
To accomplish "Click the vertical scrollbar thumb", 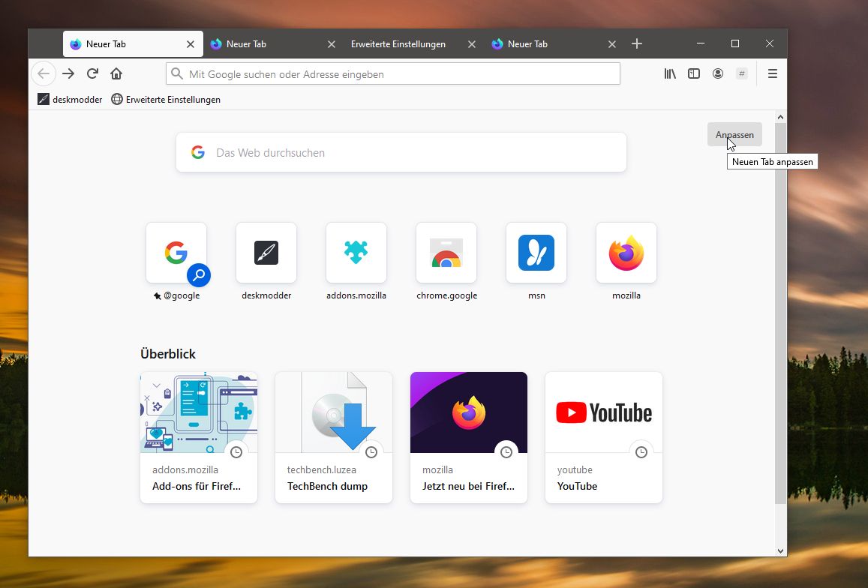I will pos(780,313).
